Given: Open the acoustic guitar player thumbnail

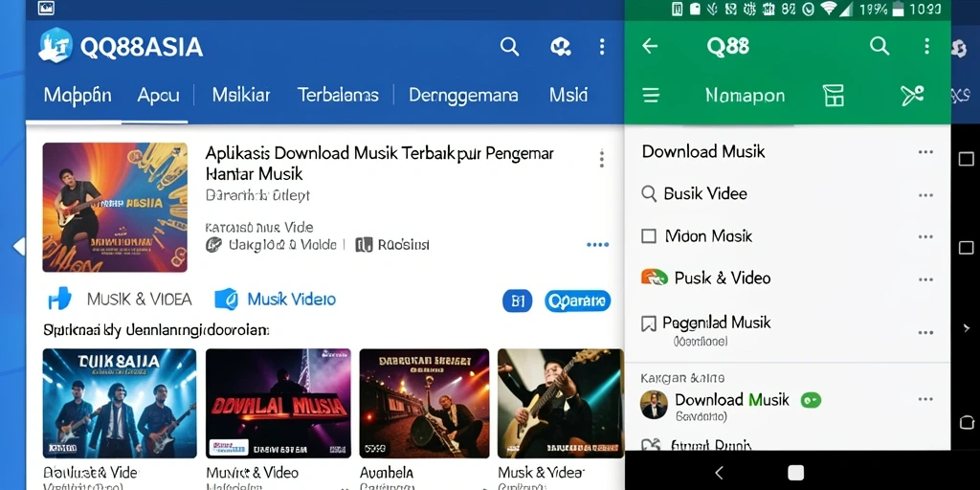Looking at the screenshot, I should 561,403.
